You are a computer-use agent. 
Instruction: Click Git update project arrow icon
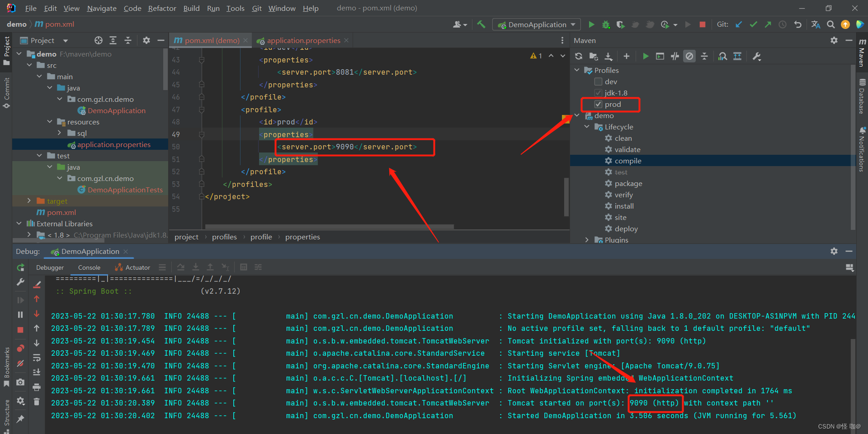point(739,24)
